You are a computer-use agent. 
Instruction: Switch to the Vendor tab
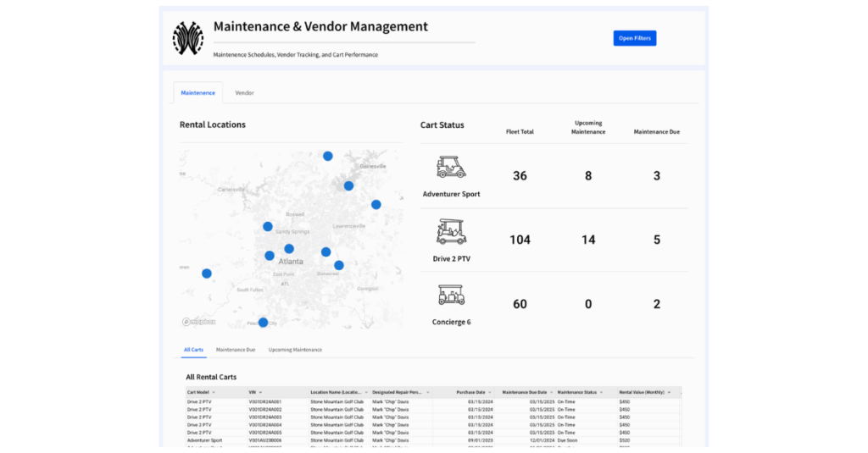pyautogui.click(x=244, y=93)
